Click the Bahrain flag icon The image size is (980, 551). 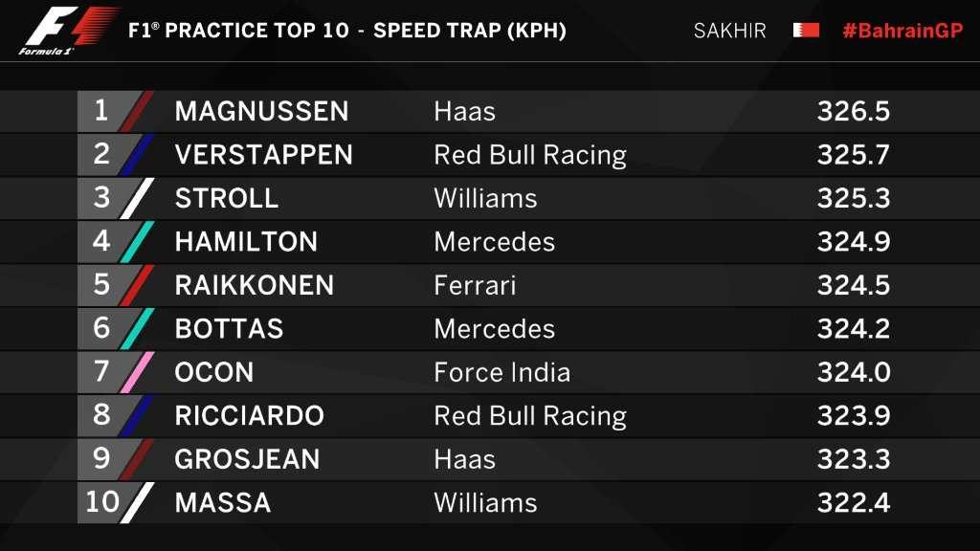(806, 31)
